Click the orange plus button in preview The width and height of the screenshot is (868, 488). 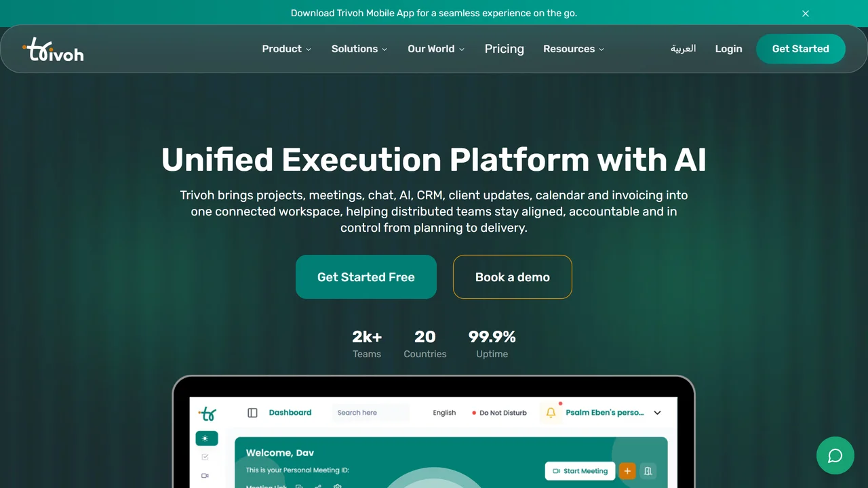(x=627, y=471)
